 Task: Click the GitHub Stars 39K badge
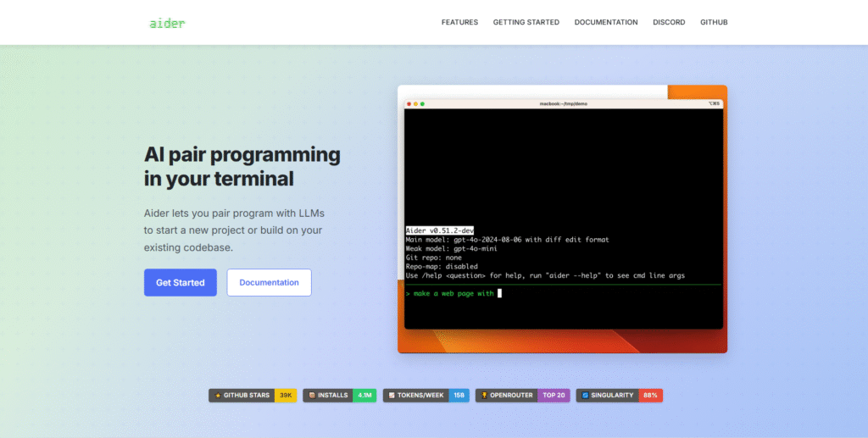(253, 396)
